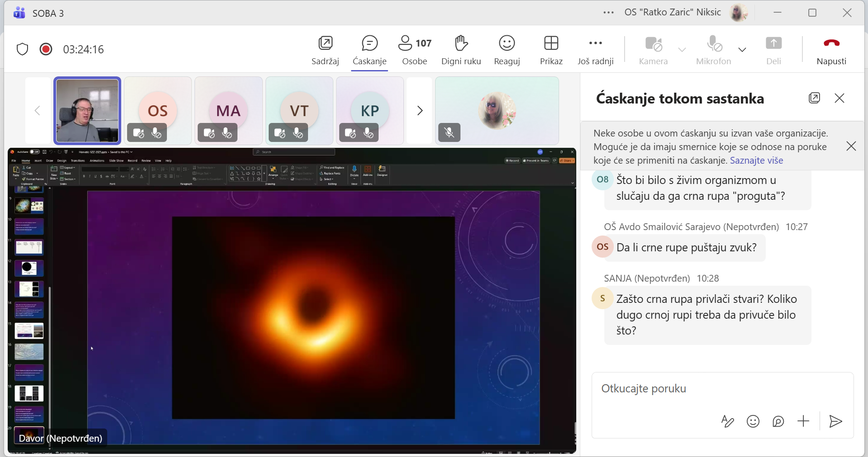Open emoji picker in chat box
This screenshot has height=457, width=868.
point(753,421)
